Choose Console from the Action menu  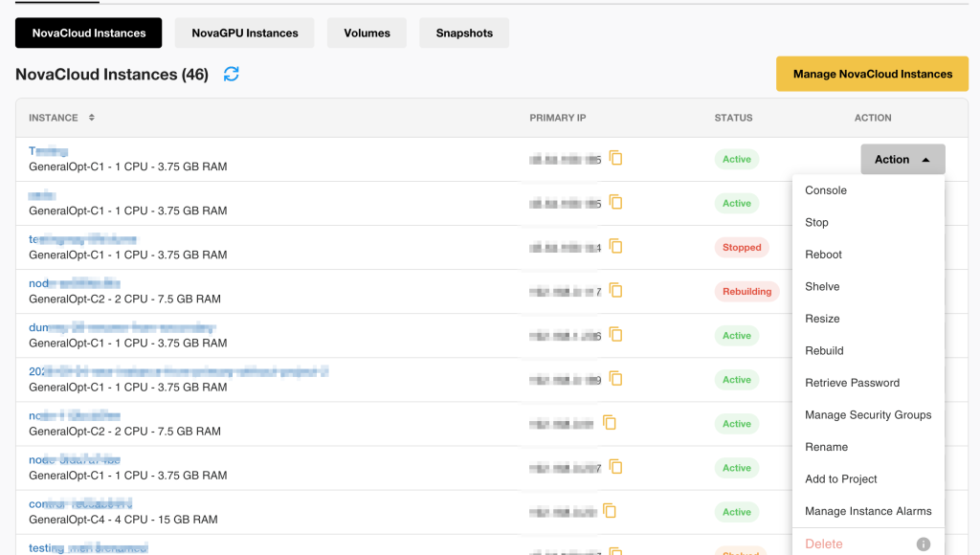pyautogui.click(x=826, y=190)
